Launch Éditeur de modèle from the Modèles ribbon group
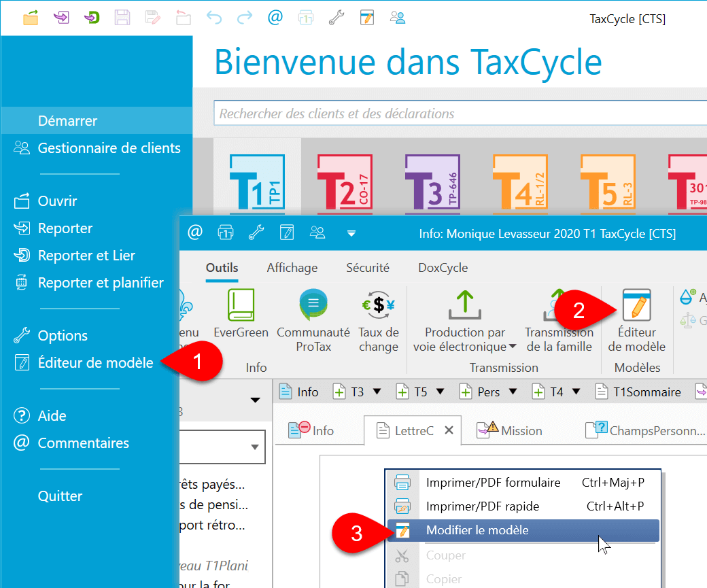This screenshot has width=707, height=588. coord(637,320)
